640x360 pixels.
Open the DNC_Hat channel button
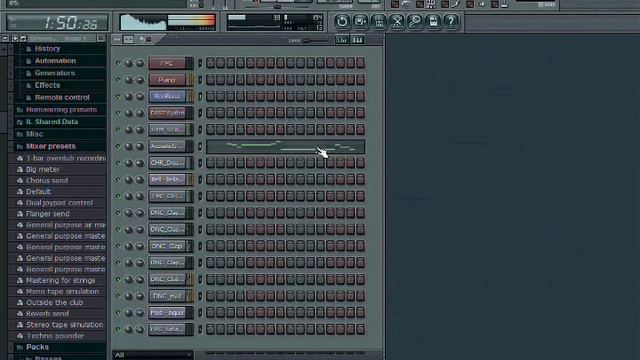[167, 296]
